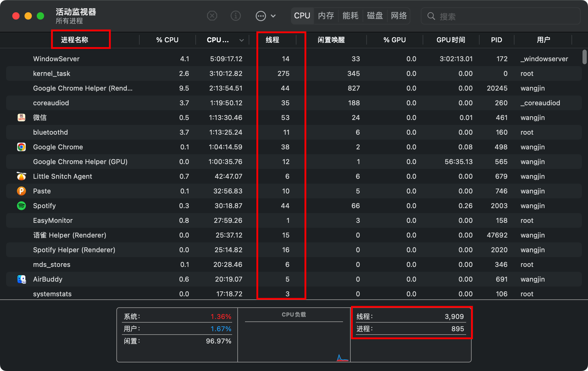
Task: Click the 所有进程 subtitle in the title bar
Action: coord(69,21)
